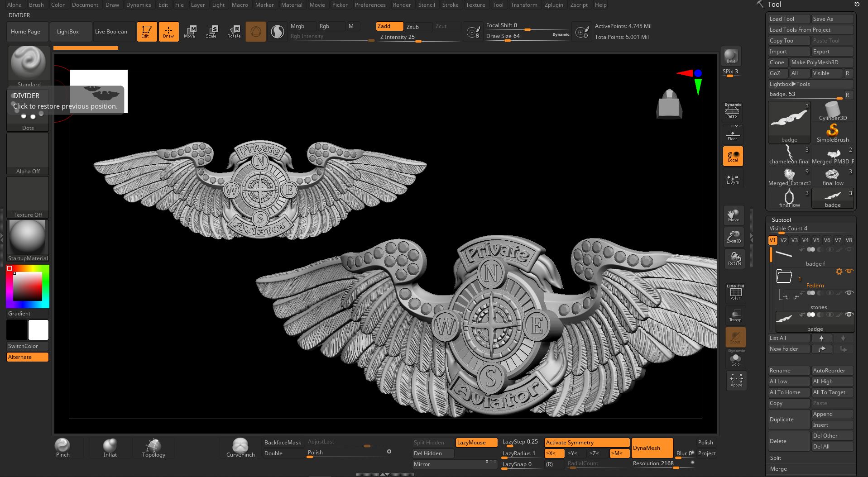868x477 pixels.
Task: Click the DynaMesh button
Action: tap(652, 448)
